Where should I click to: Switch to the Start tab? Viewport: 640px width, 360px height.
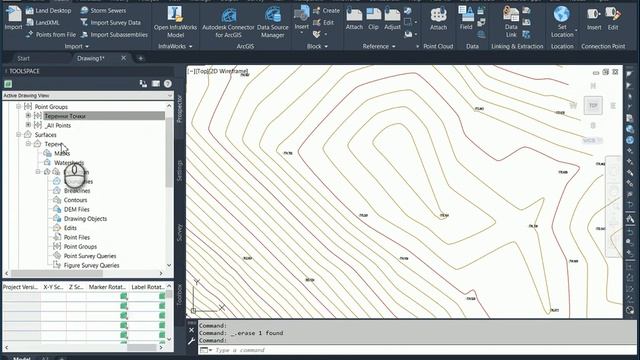click(x=23, y=58)
